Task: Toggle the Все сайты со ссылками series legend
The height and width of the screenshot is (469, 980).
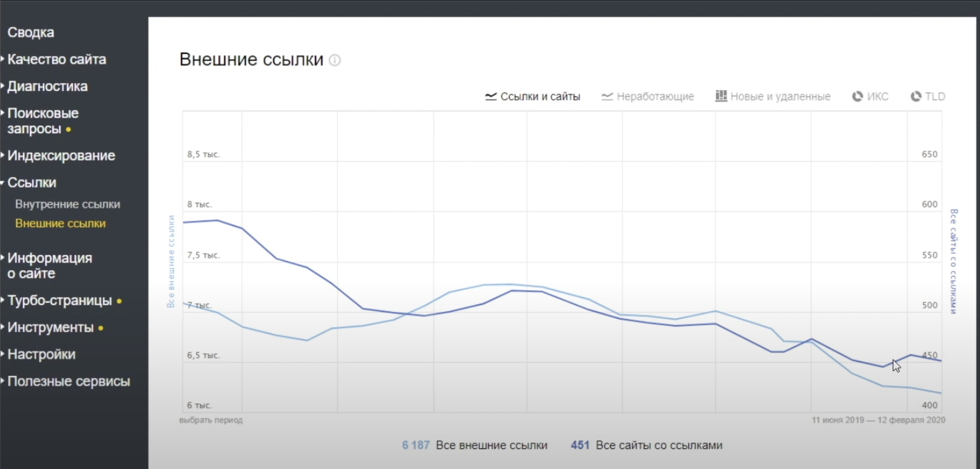Action: click(659, 445)
